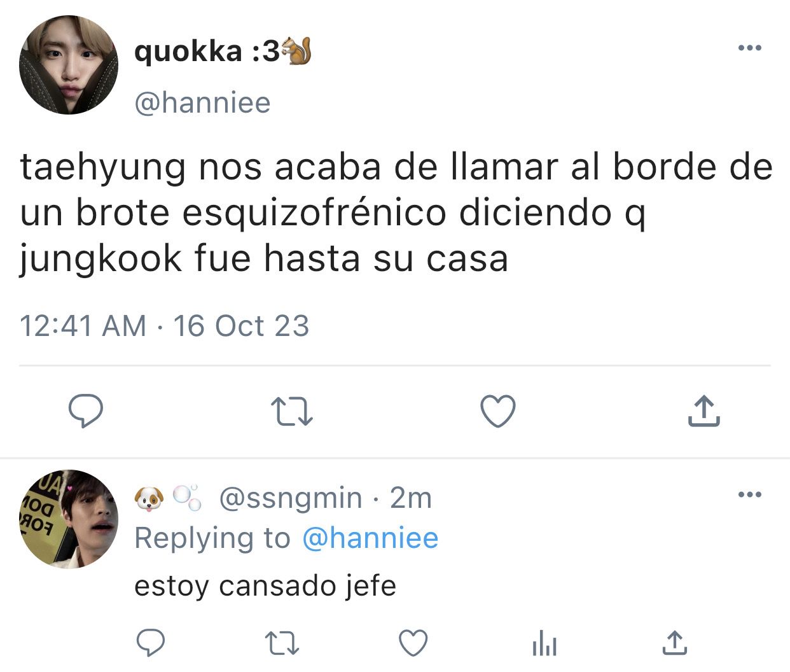Follow the blue @hanniee mention link
Image resolution: width=790 pixels, height=672 pixels.
click(370, 538)
